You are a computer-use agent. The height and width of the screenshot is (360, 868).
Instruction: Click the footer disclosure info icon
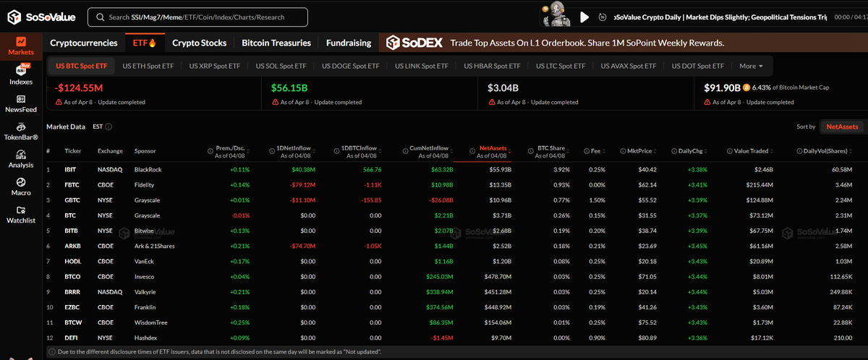coord(51,351)
